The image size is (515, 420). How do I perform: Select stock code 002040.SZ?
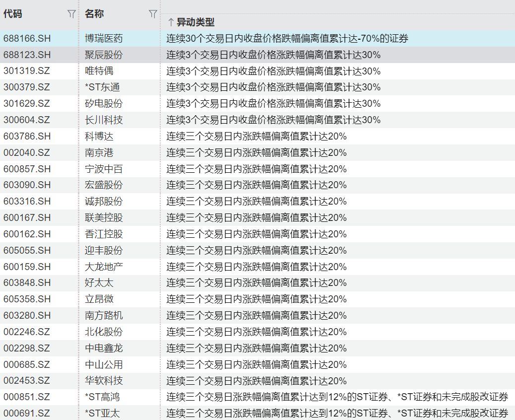27,152
